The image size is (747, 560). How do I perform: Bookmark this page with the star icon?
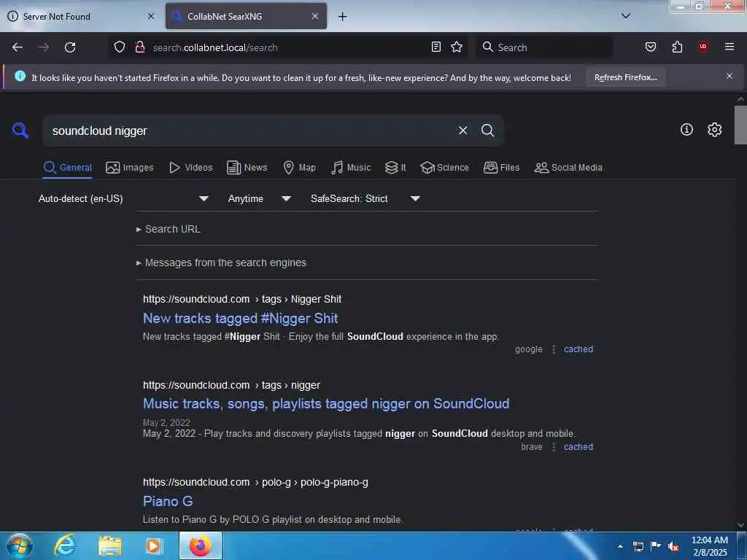coord(457,47)
